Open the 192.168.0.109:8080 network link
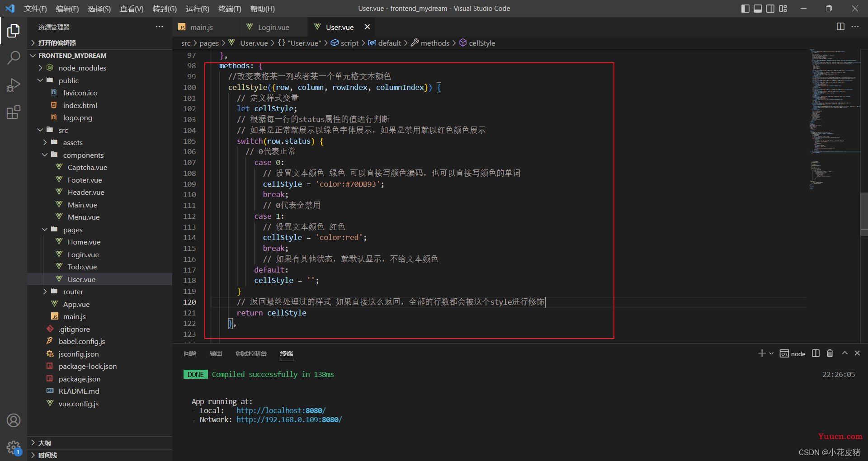Screen dimensions: 868x461 tap(289, 419)
